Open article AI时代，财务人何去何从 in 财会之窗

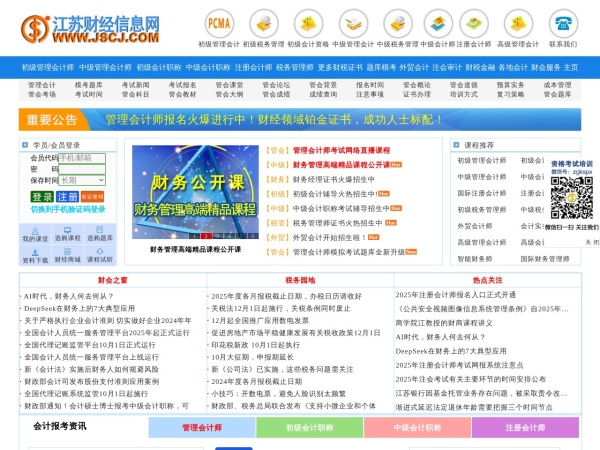point(69,296)
